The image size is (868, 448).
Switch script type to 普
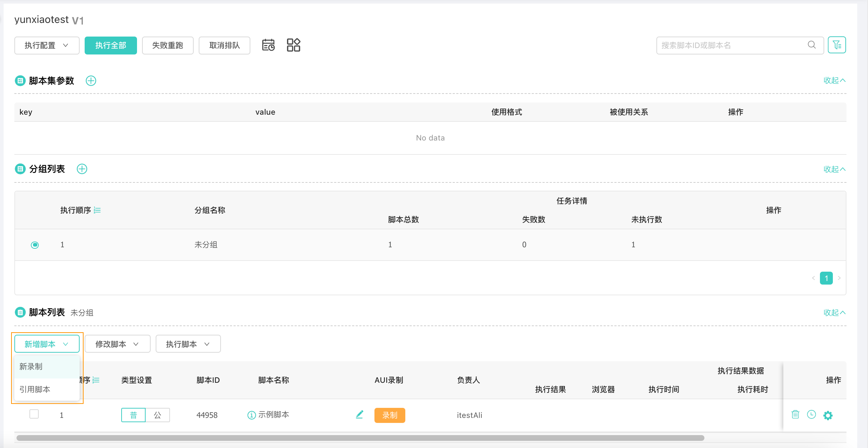click(133, 415)
